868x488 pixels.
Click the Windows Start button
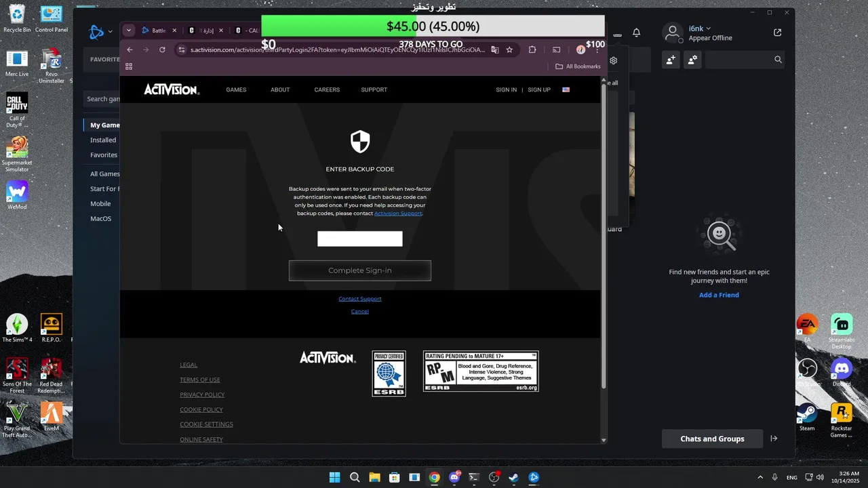(x=334, y=477)
